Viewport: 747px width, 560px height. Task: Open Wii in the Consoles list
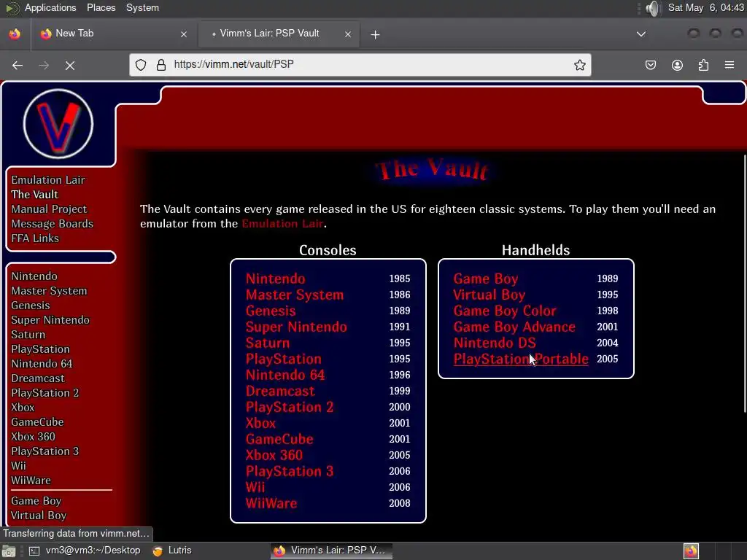click(x=255, y=487)
